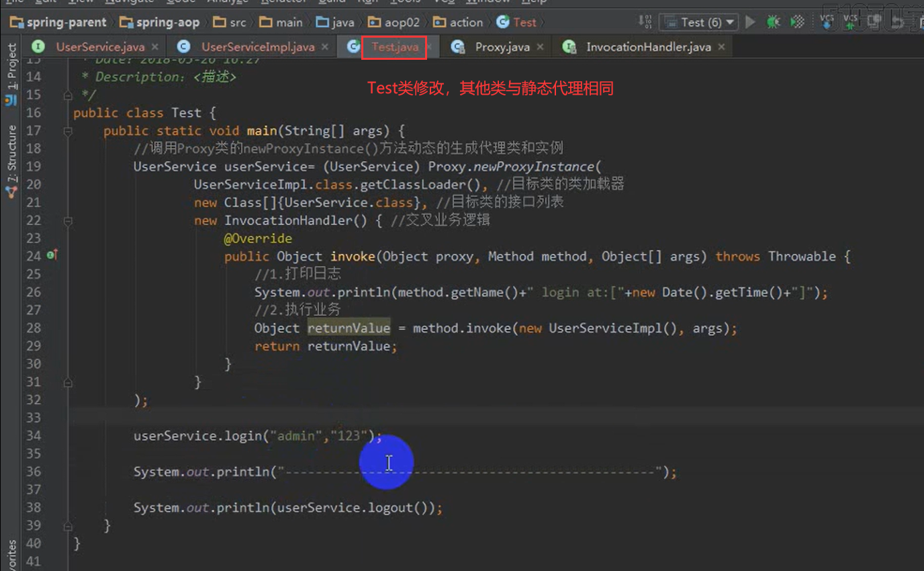Select the java breadcrumb folder
The height and width of the screenshot is (571, 924).
point(335,22)
